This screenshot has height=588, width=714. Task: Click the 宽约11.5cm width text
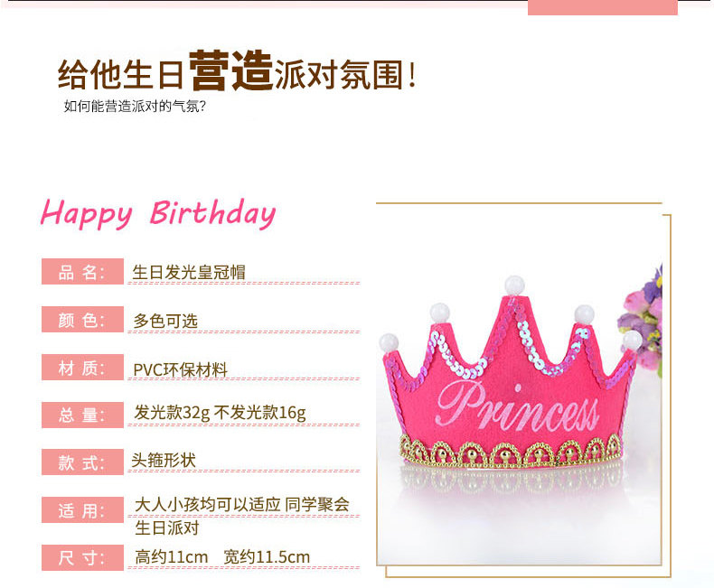[267, 556]
